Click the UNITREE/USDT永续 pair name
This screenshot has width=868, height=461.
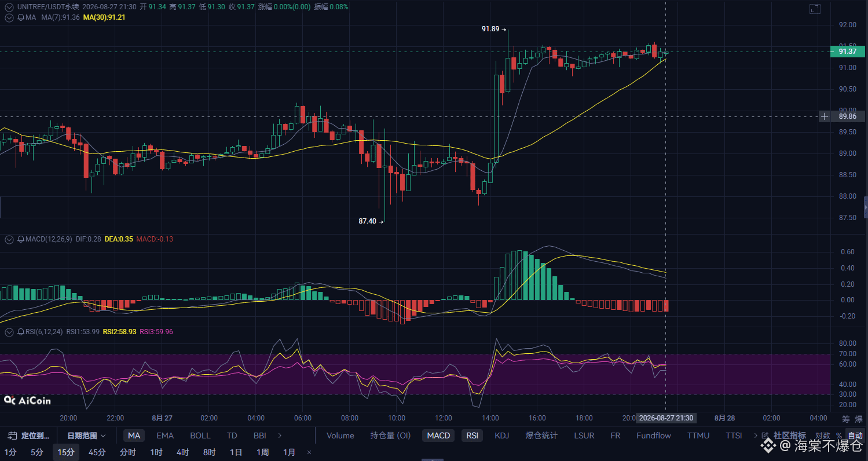48,6
